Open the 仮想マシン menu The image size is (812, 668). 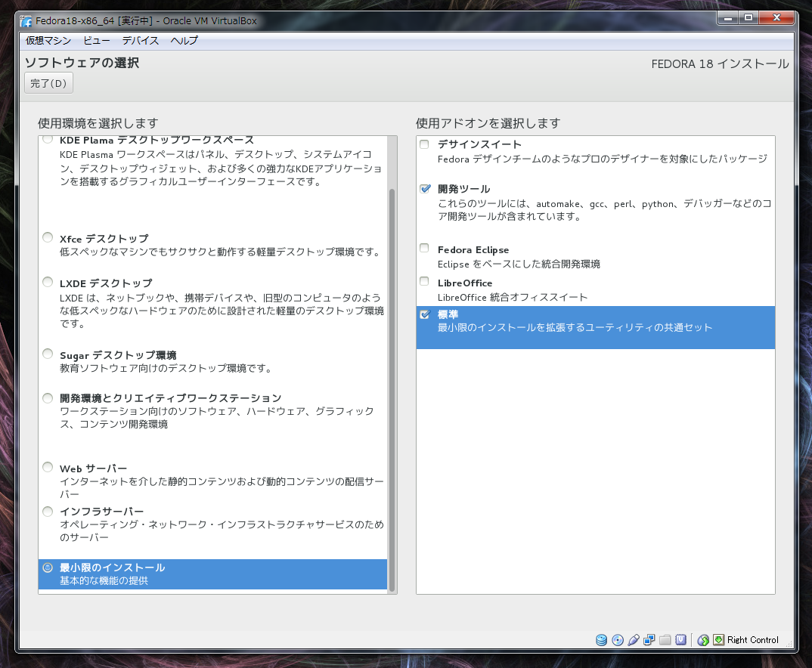[48, 40]
